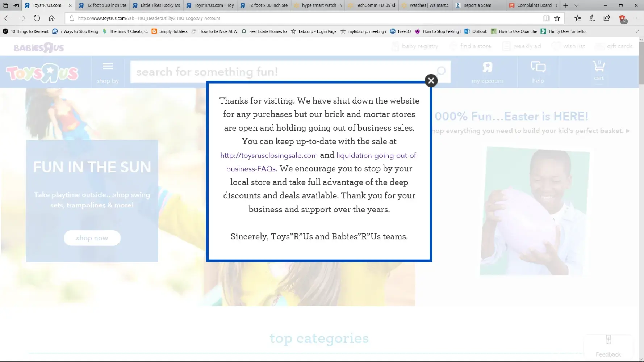
Task: Open 'find a store' link
Action: click(471, 46)
